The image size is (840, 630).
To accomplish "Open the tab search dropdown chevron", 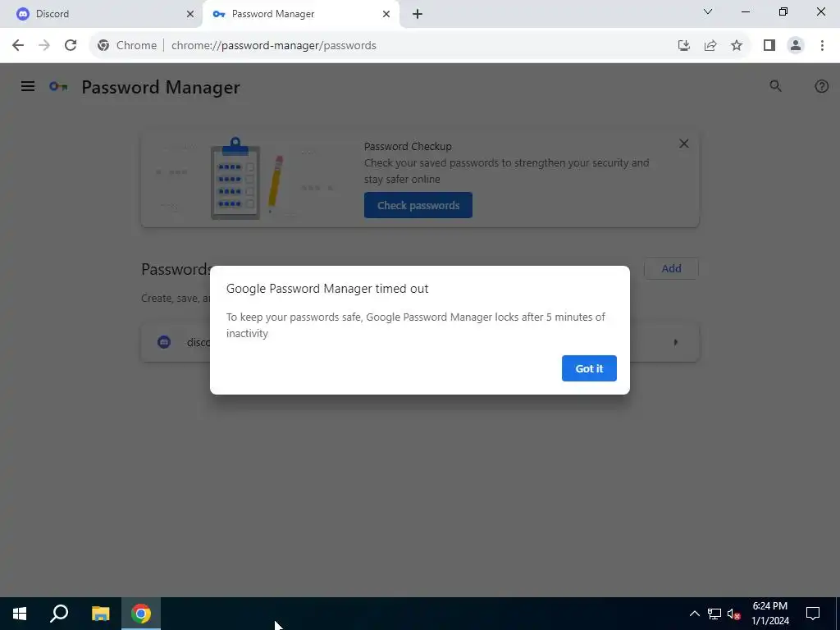I will tap(708, 11).
